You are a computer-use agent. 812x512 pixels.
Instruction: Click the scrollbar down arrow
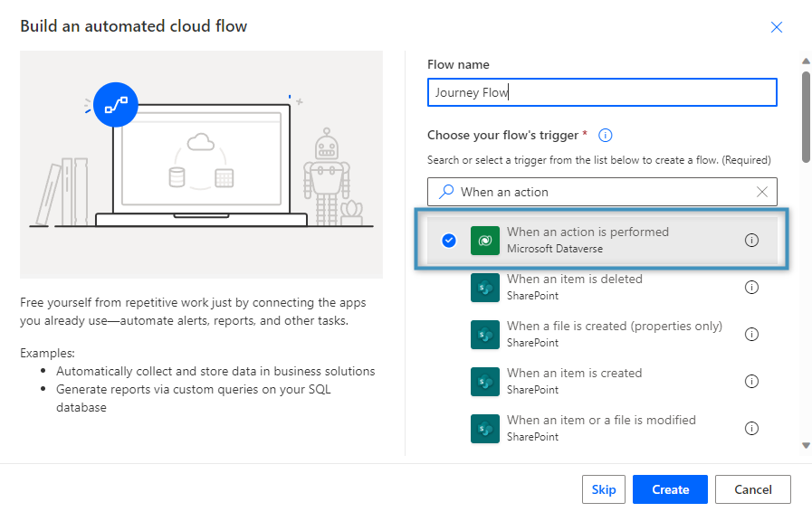pos(806,445)
